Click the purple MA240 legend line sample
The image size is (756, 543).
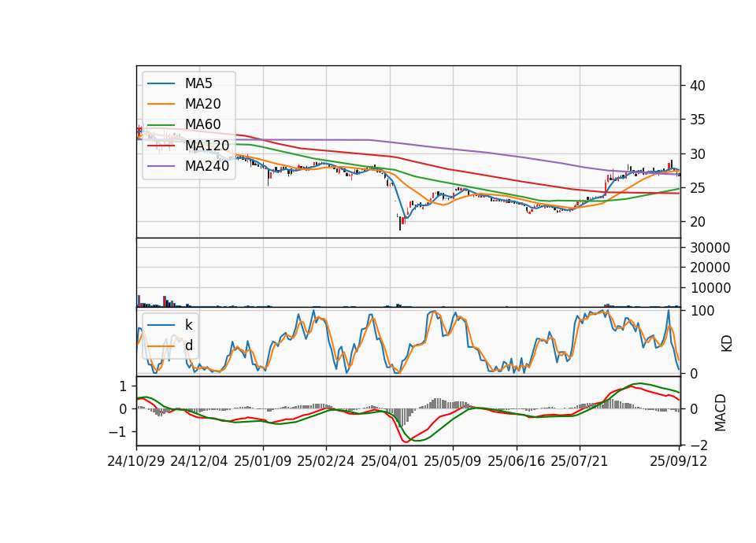click(161, 167)
